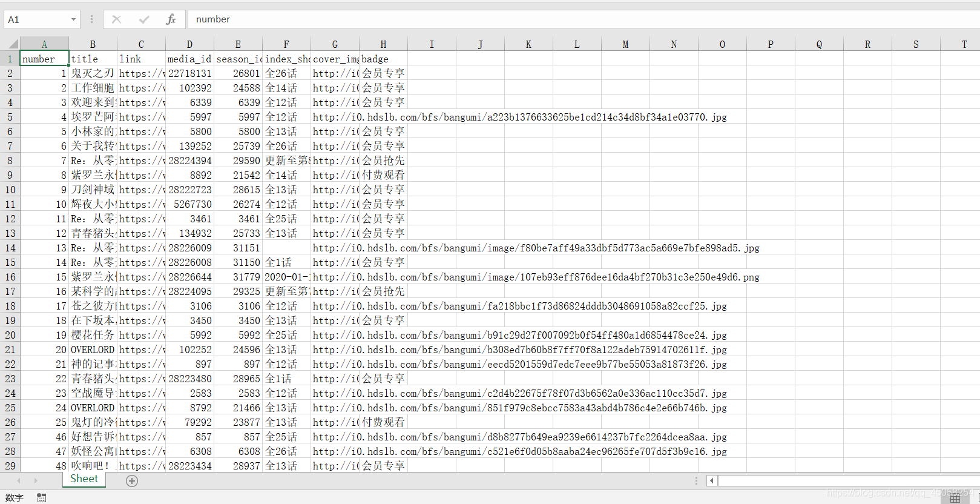The height and width of the screenshot is (504, 980).
Task: Select row 14 header
Action: pyautogui.click(x=10, y=248)
